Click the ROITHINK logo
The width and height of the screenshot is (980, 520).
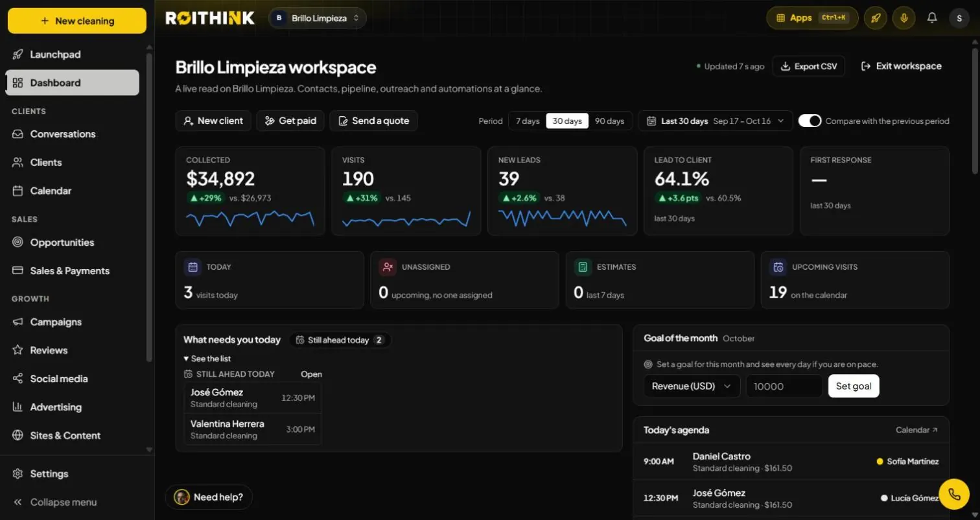pyautogui.click(x=210, y=18)
